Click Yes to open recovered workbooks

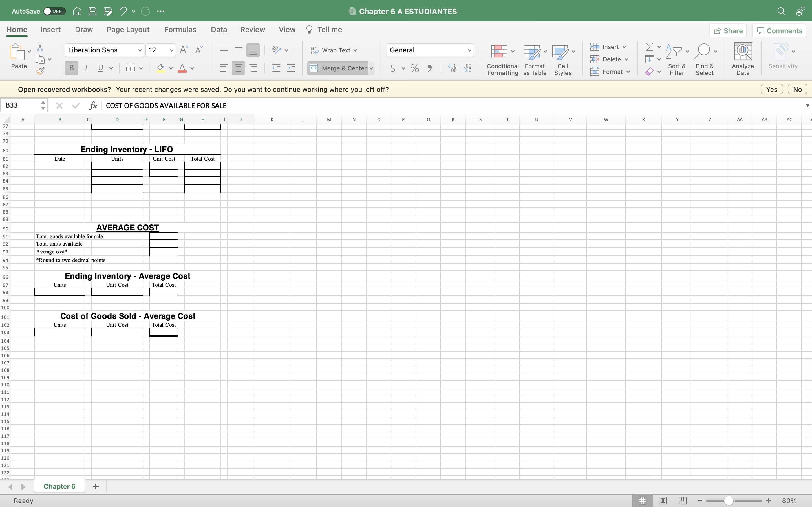(x=771, y=89)
